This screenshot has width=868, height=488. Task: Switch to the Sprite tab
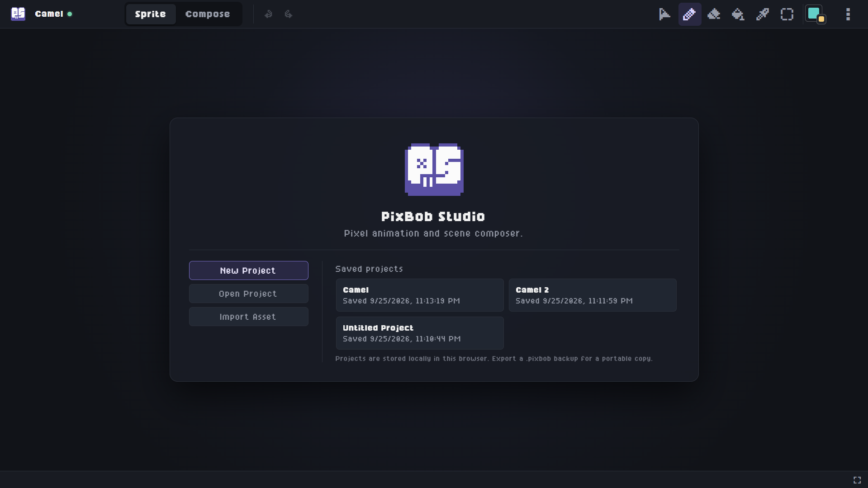(151, 14)
